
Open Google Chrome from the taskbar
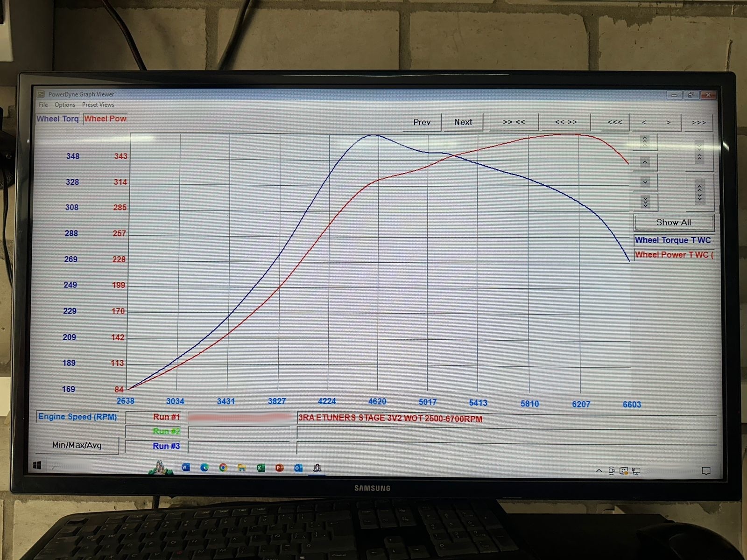pyautogui.click(x=223, y=468)
